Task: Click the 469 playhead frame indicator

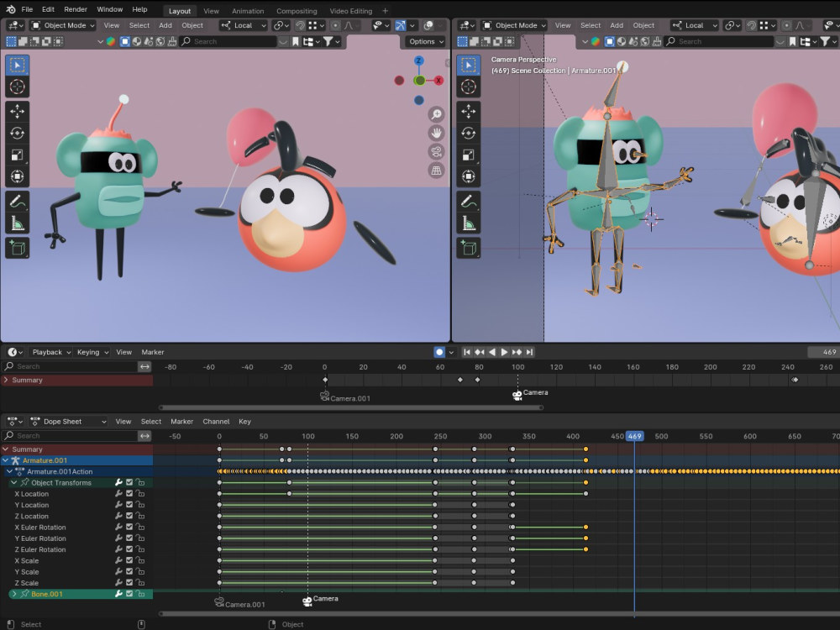Action: click(635, 436)
